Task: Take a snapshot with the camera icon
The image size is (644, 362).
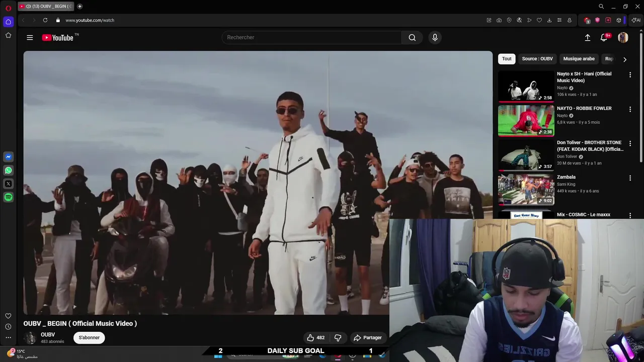Action: pyautogui.click(x=499, y=20)
